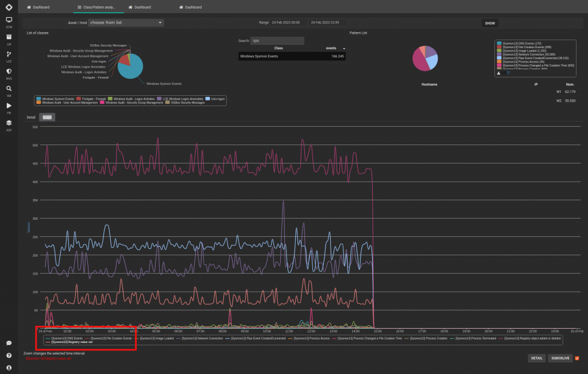Toggle Process Creation graph series
Screen dimensions: 588x374
(x=426, y=338)
